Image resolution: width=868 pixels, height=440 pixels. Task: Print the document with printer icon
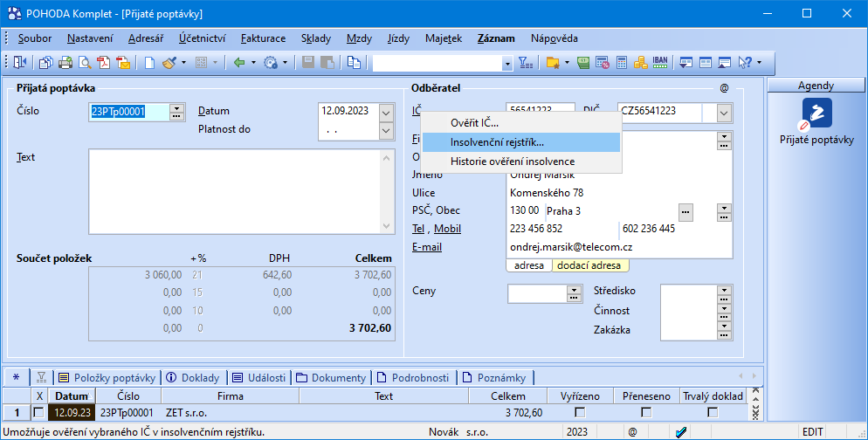coord(65,63)
